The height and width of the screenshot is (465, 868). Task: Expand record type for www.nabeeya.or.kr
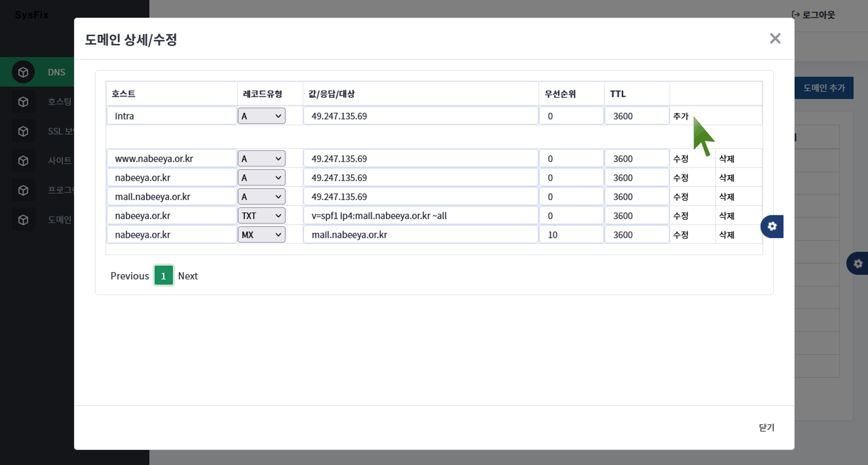pos(261,159)
